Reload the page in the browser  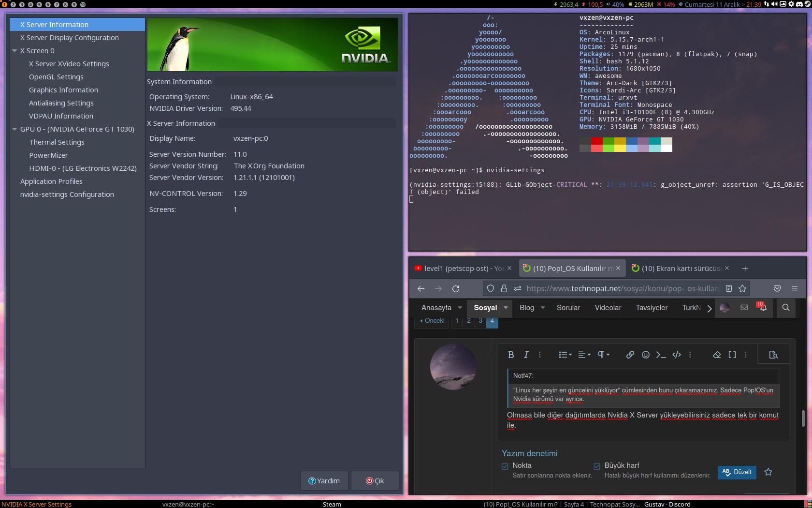click(456, 288)
